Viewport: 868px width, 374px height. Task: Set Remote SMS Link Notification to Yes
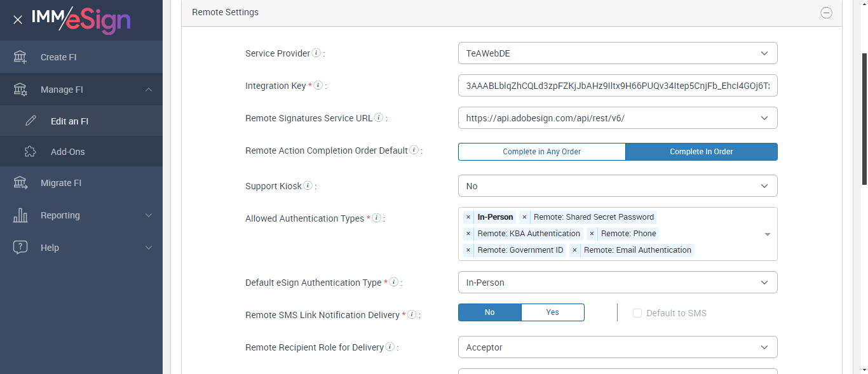coord(552,312)
